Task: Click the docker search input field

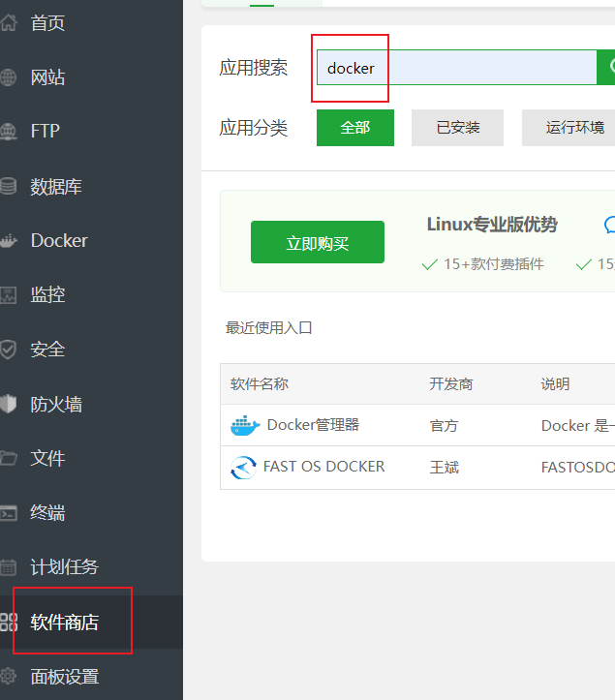Action: click(456, 68)
